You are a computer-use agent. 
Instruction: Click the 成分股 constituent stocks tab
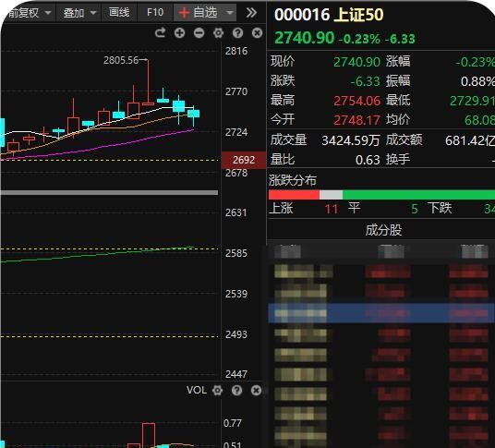point(383,230)
